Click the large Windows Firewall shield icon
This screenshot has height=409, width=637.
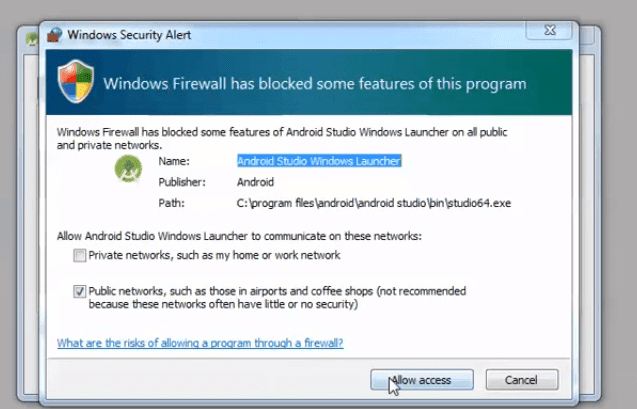click(77, 84)
